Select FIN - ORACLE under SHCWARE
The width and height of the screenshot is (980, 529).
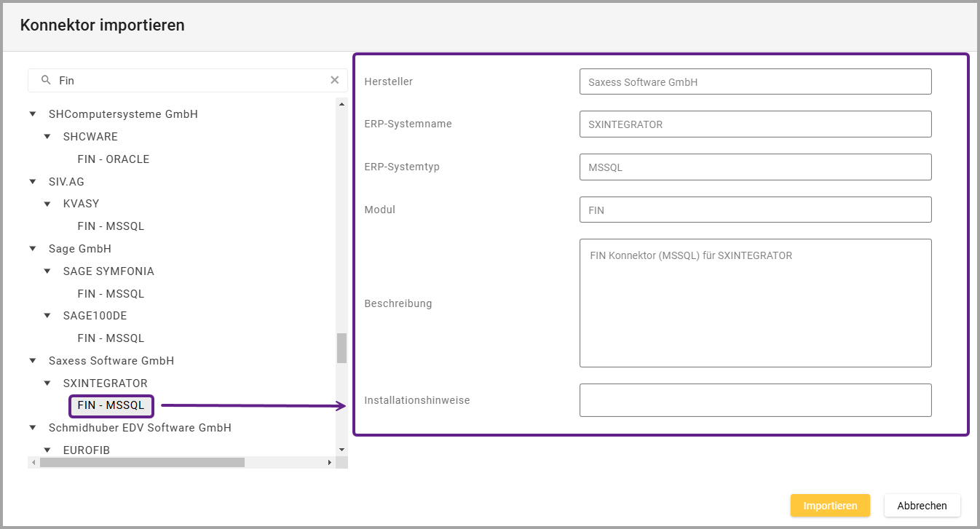coord(113,159)
